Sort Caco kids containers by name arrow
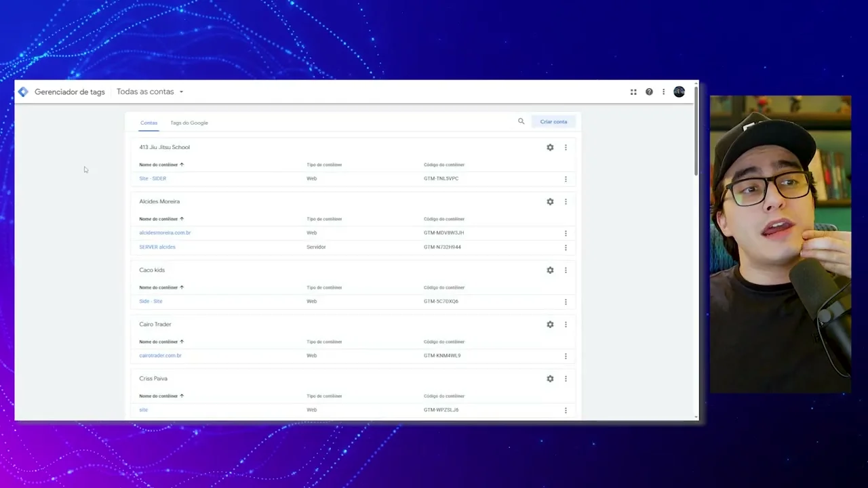868x488 pixels. pos(182,287)
